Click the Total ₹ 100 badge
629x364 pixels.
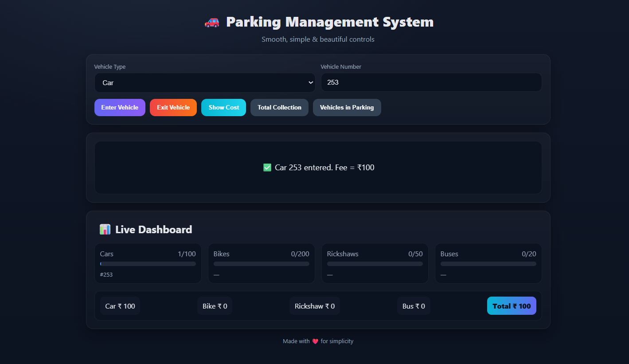click(x=512, y=305)
